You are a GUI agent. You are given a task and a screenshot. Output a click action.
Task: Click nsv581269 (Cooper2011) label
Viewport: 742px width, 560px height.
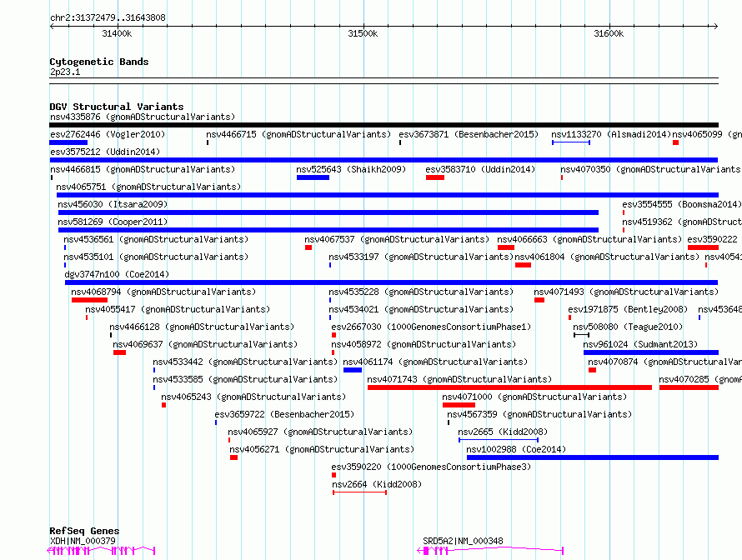(x=113, y=222)
